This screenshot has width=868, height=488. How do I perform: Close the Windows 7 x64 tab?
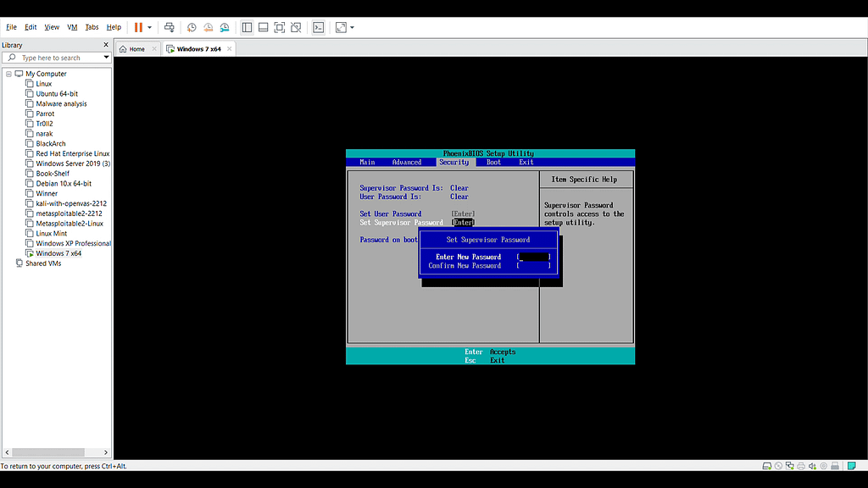(x=229, y=48)
